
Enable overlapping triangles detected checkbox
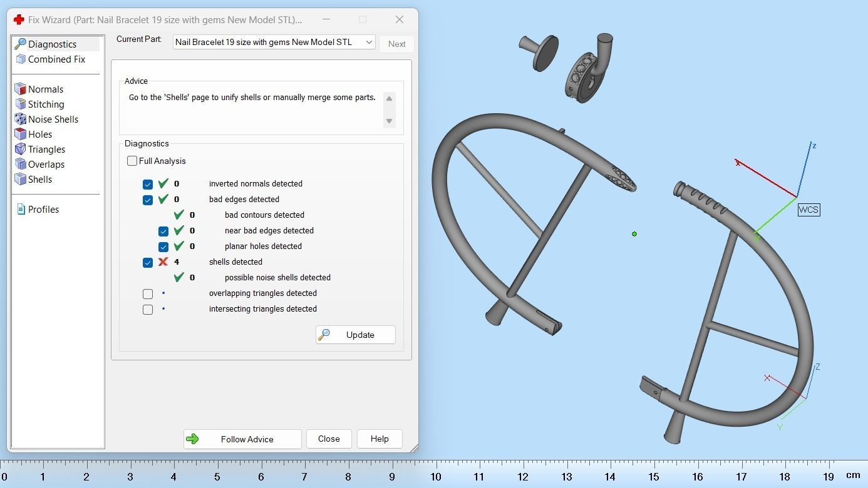[148, 293]
